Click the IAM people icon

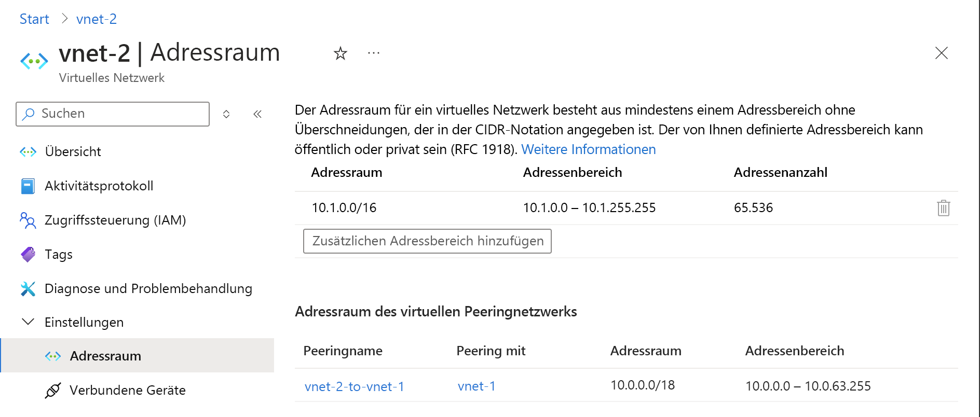(28, 220)
